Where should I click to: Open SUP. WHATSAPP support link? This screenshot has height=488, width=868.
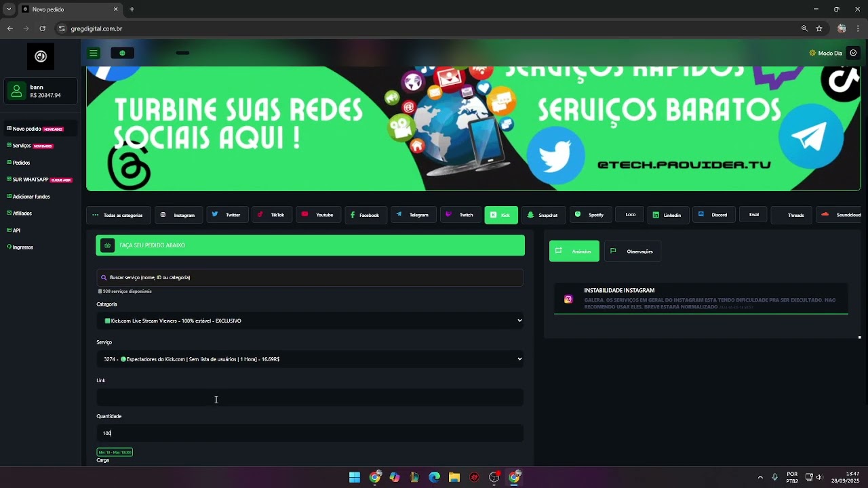pyautogui.click(x=39, y=180)
